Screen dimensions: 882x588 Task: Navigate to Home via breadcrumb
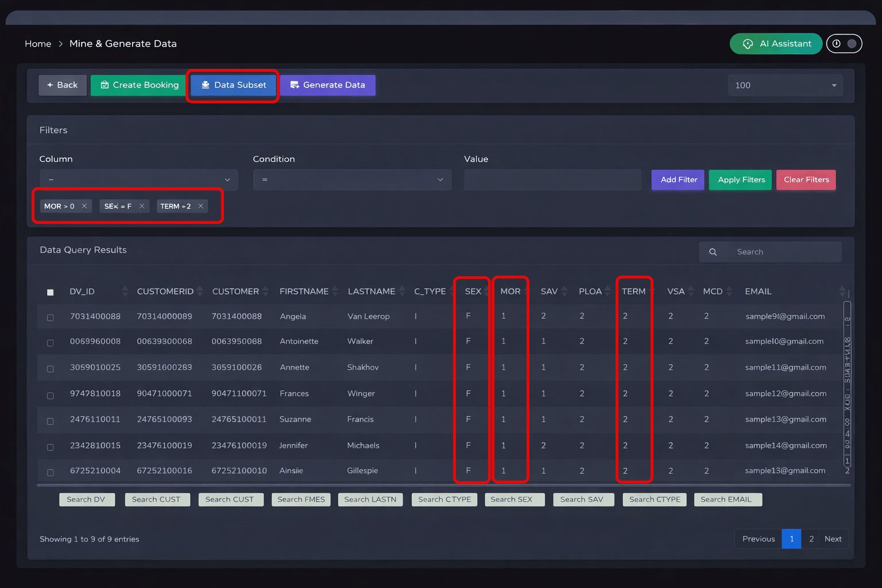[x=38, y=44]
